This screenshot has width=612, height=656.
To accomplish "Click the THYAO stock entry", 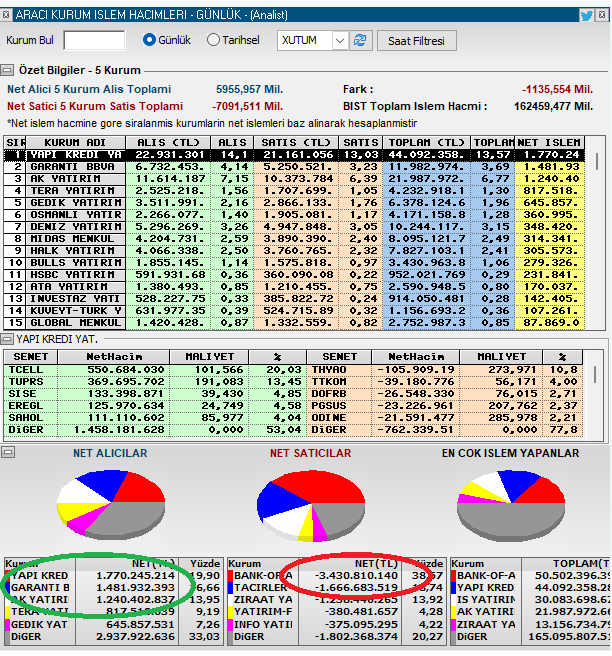I will (445, 370).
